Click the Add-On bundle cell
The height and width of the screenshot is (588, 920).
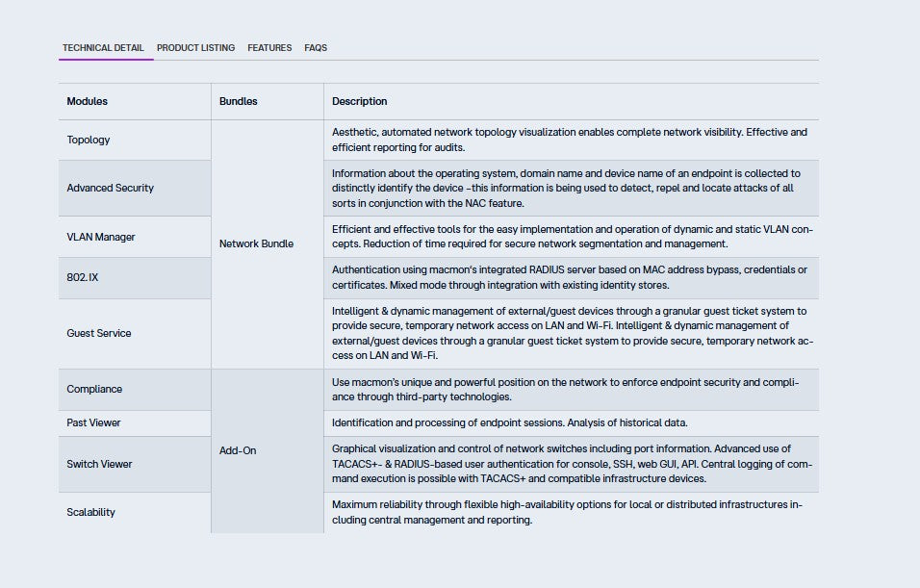[238, 450]
